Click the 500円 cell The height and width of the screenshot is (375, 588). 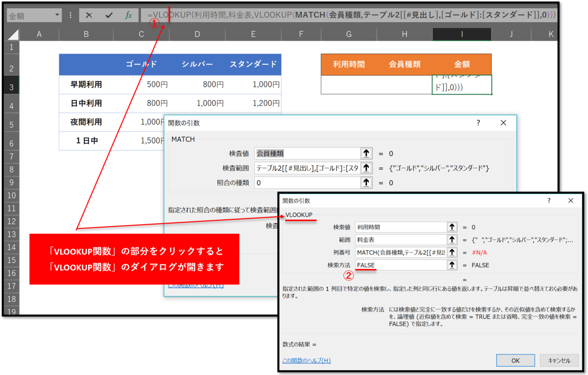coord(142,85)
